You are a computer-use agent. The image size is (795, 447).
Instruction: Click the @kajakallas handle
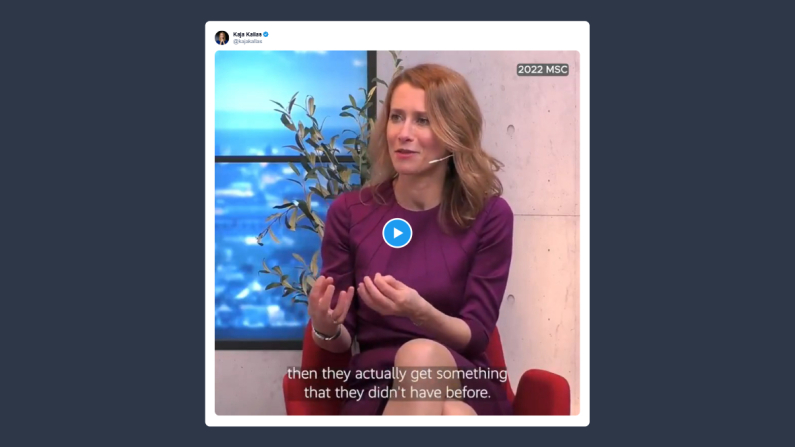click(x=247, y=42)
